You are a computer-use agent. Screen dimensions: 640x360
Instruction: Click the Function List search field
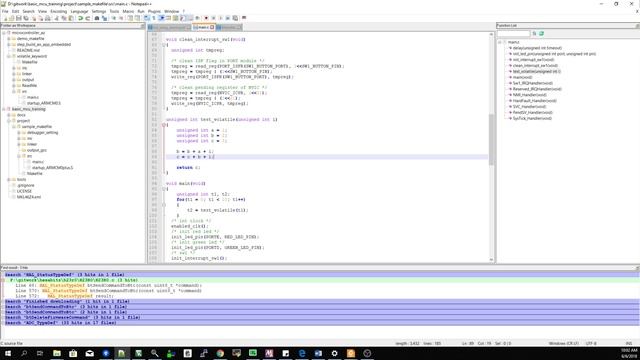click(513, 33)
